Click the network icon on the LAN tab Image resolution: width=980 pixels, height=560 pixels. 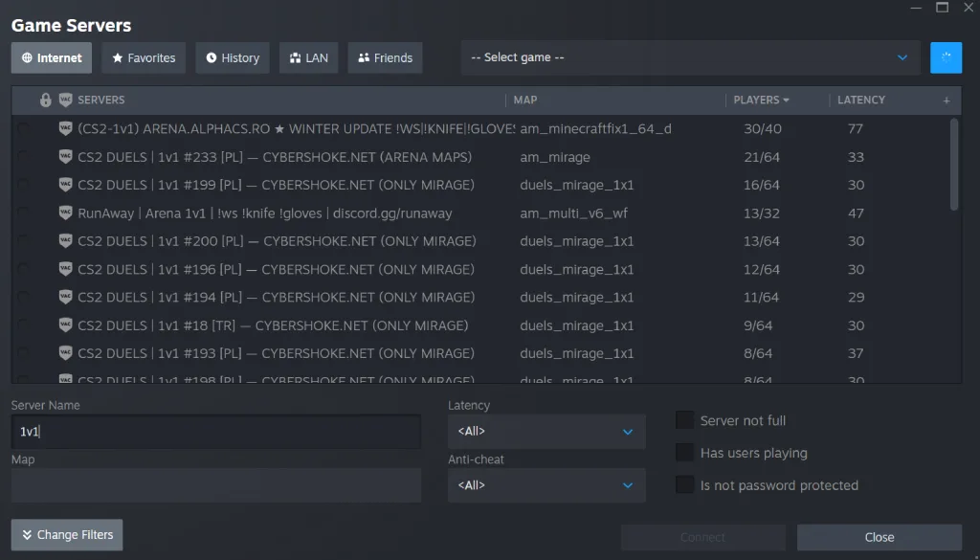click(296, 57)
